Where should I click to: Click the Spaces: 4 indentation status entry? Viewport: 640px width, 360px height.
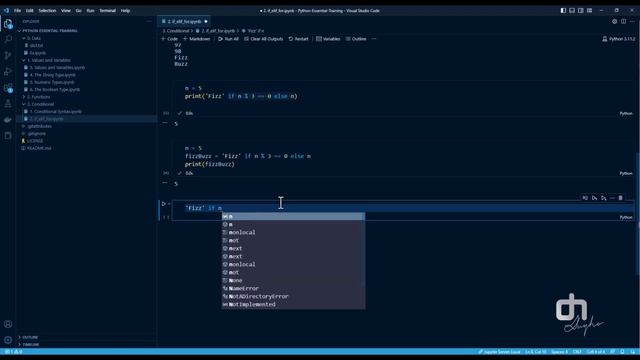tap(559, 352)
